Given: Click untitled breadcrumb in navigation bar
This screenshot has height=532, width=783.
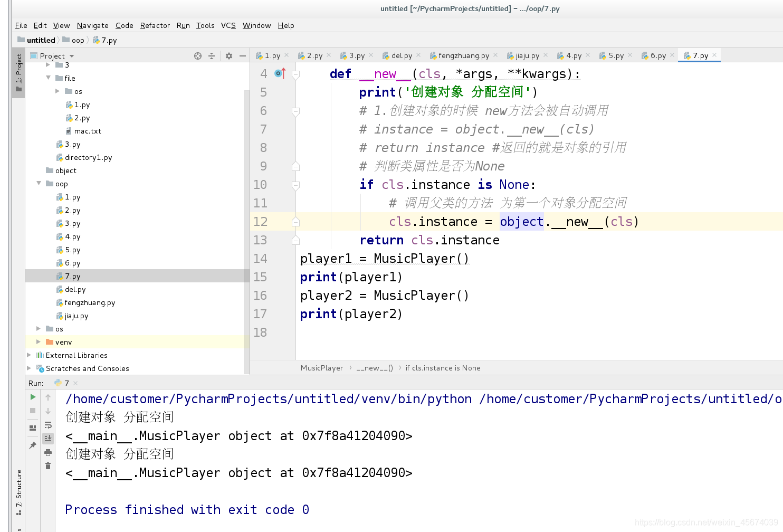Looking at the screenshot, I should (x=41, y=40).
